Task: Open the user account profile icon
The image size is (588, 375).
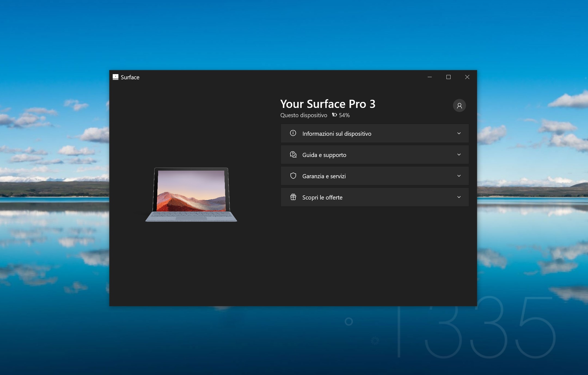Action: pyautogui.click(x=459, y=105)
